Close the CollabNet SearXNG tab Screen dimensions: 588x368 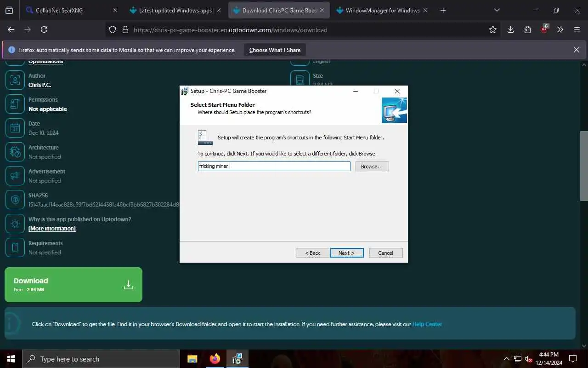pos(115,10)
